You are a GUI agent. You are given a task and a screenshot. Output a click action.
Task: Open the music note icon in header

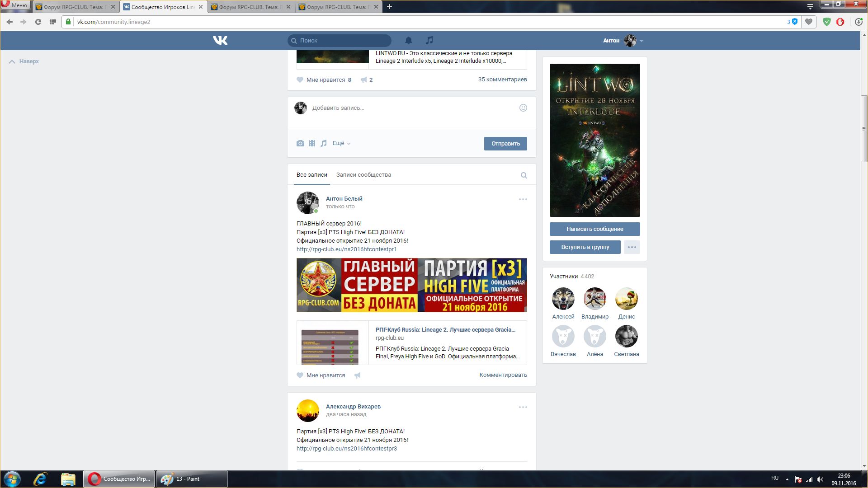pos(429,40)
